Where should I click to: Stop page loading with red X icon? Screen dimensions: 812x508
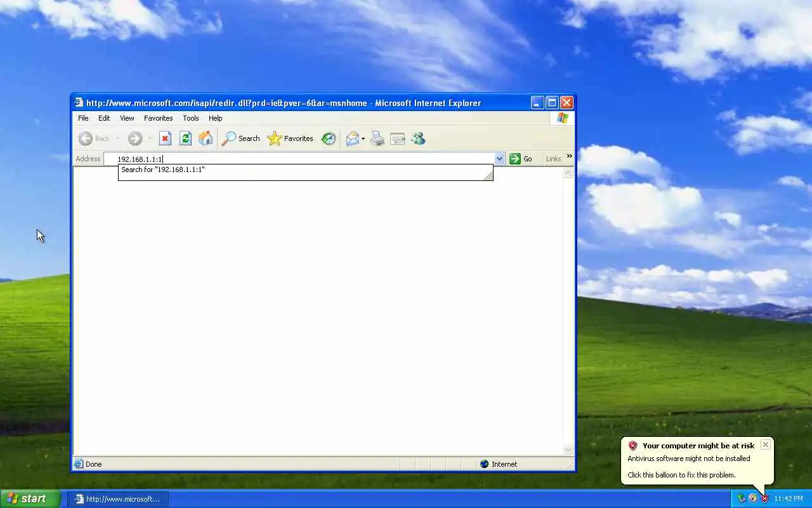pos(165,138)
